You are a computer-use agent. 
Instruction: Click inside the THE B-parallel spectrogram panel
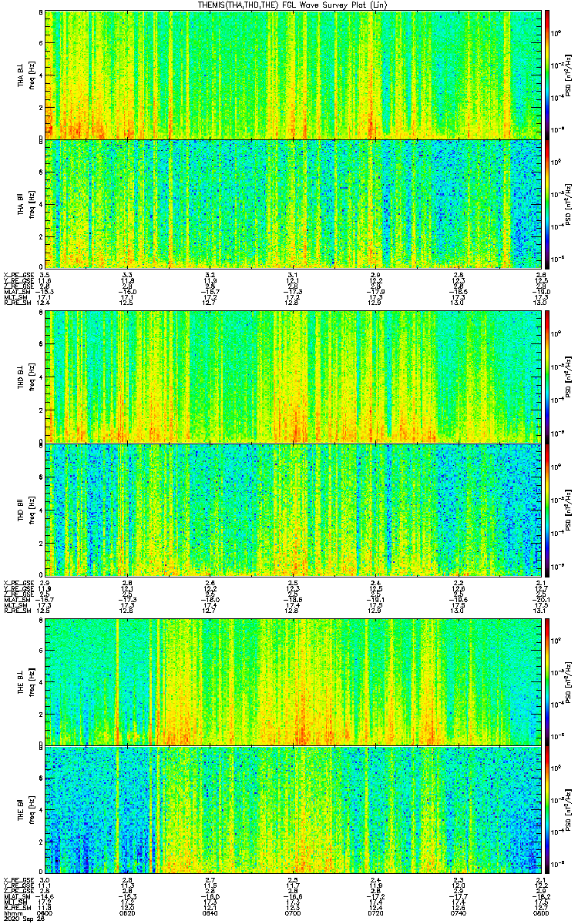pos(293,811)
